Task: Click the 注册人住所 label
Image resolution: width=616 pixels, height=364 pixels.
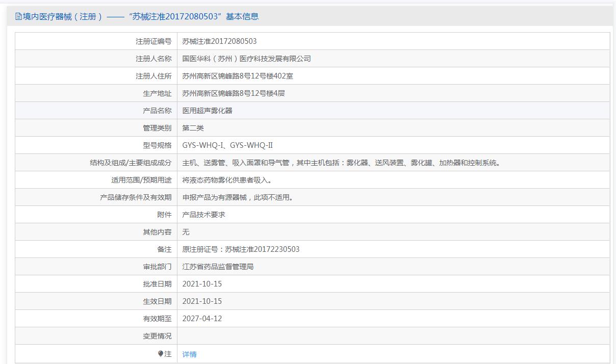Action: tap(153, 76)
